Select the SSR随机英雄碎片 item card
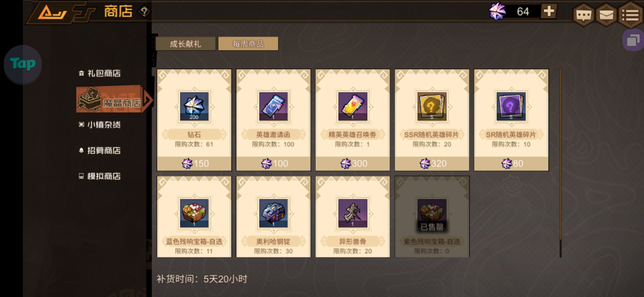This screenshot has width=644, height=297. 432,120
